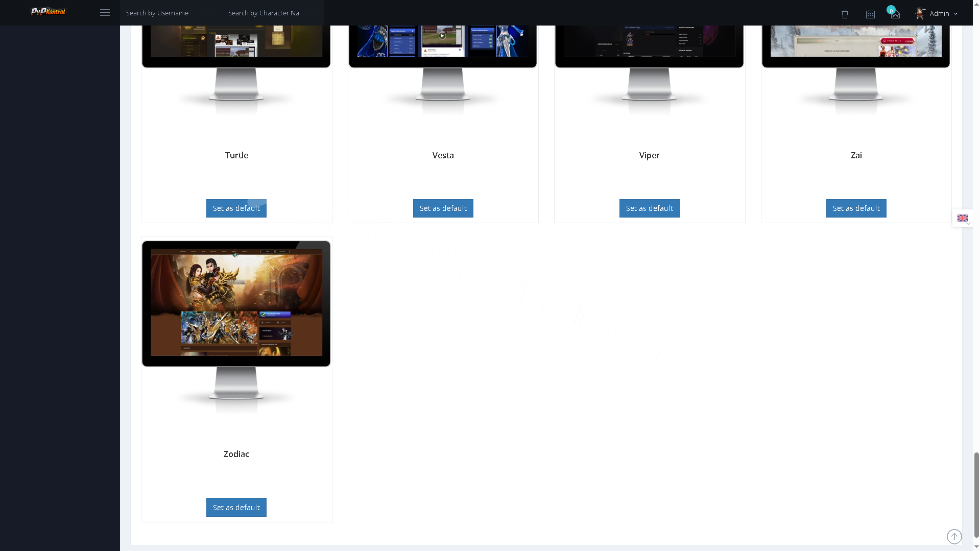Click the Admin avatar picture
This screenshot has width=980, height=551.
point(920,14)
